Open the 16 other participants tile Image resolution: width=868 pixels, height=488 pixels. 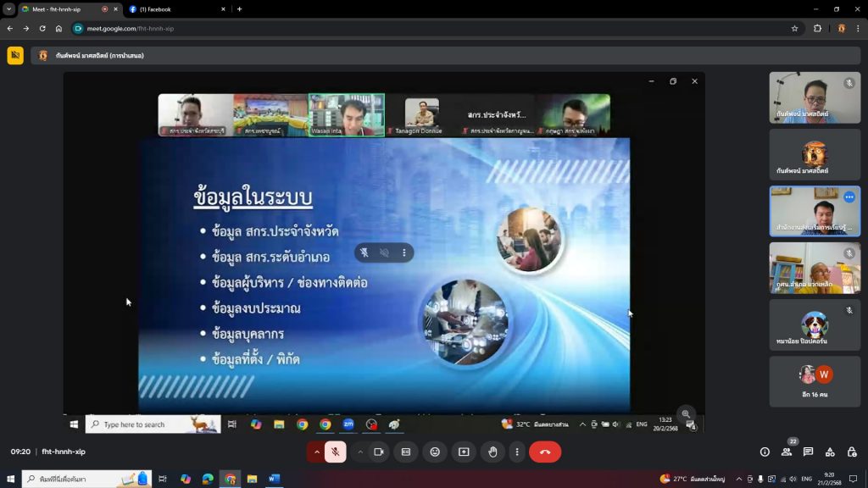pyautogui.click(x=815, y=381)
